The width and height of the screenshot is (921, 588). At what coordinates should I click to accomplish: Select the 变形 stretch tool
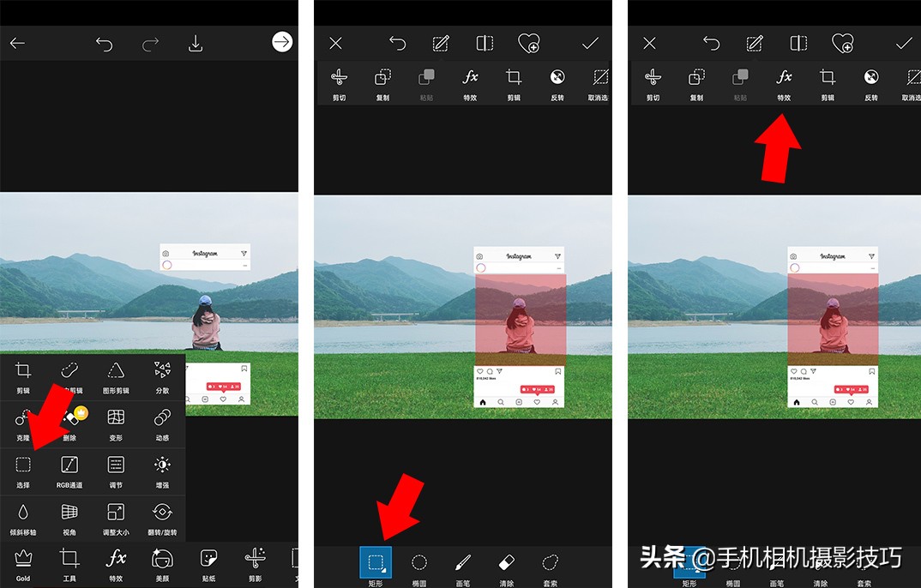point(116,424)
